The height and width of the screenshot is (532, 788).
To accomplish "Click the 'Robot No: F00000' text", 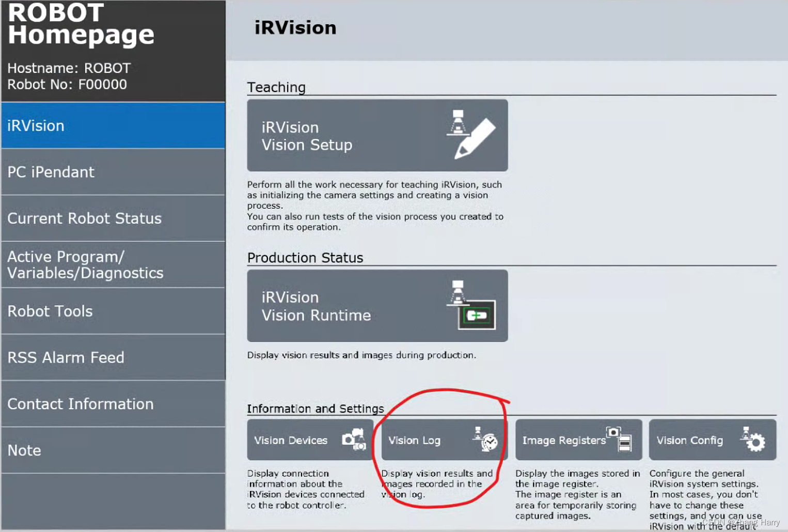I will (67, 84).
